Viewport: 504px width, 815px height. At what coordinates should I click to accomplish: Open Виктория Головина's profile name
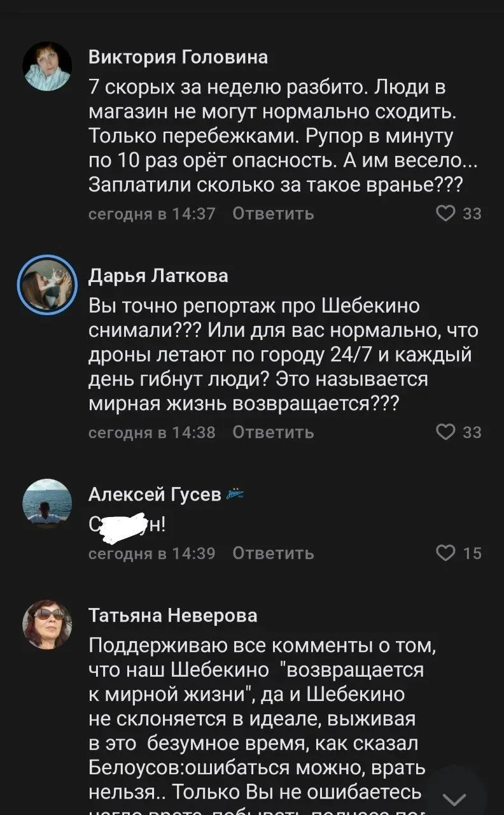[x=178, y=57]
